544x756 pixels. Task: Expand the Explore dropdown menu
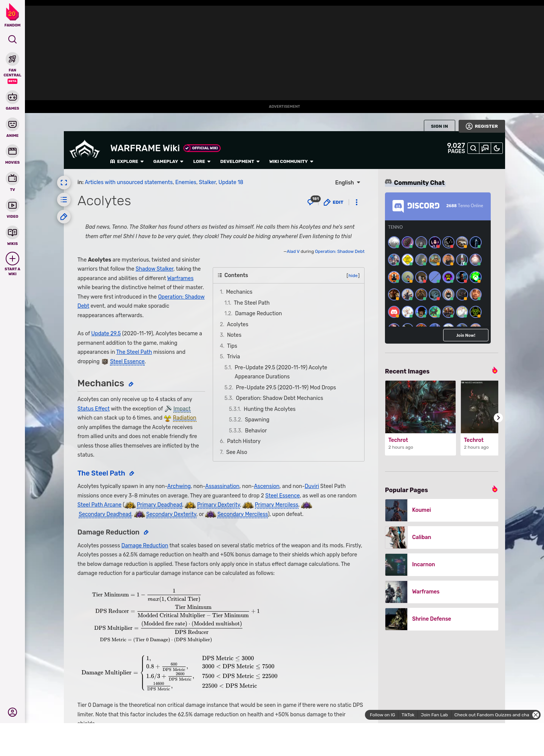tap(127, 161)
